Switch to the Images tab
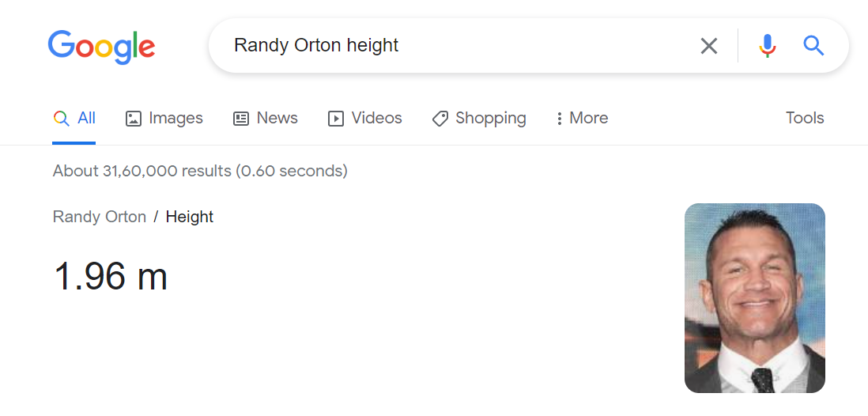Image resolution: width=868 pixels, height=416 pixels. (x=164, y=118)
